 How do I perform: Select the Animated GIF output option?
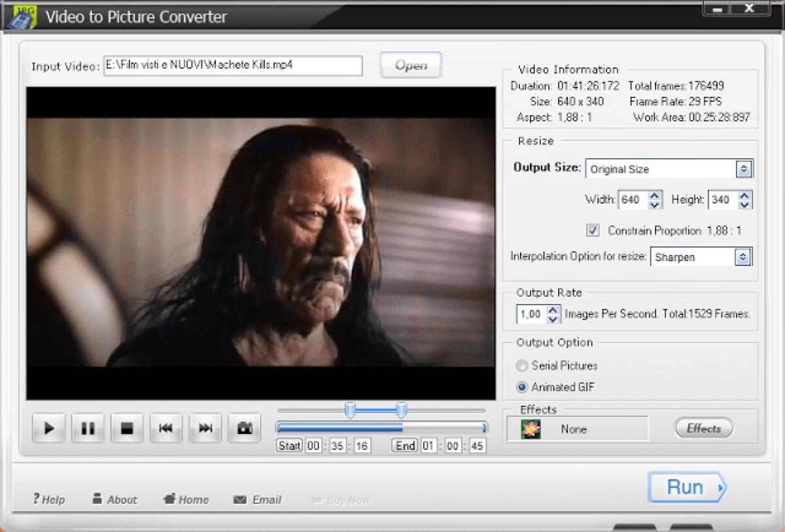click(522, 387)
